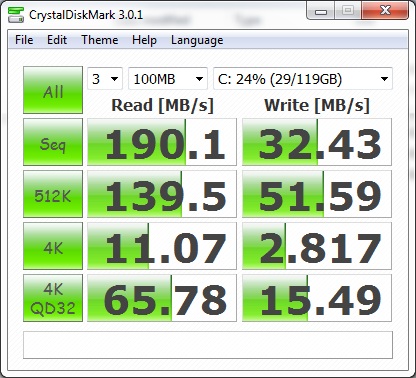Start the Seq benchmark test
Screen dimensions: 416x378
click(x=53, y=142)
